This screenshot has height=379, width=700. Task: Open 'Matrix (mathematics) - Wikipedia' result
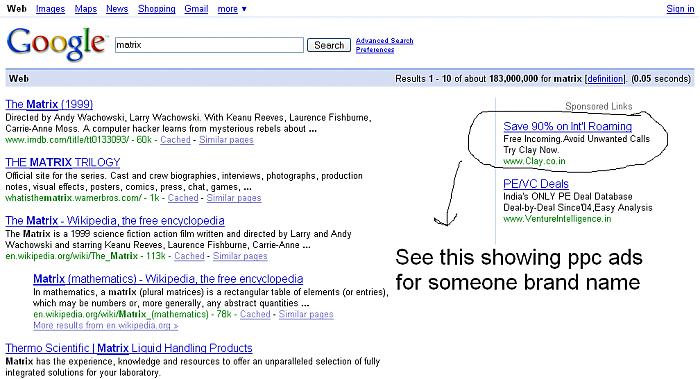[x=168, y=279]
